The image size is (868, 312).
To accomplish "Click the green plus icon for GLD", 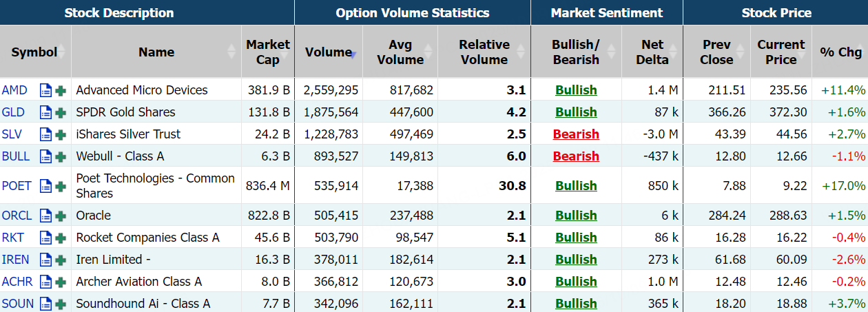I will tap(61, 112).
